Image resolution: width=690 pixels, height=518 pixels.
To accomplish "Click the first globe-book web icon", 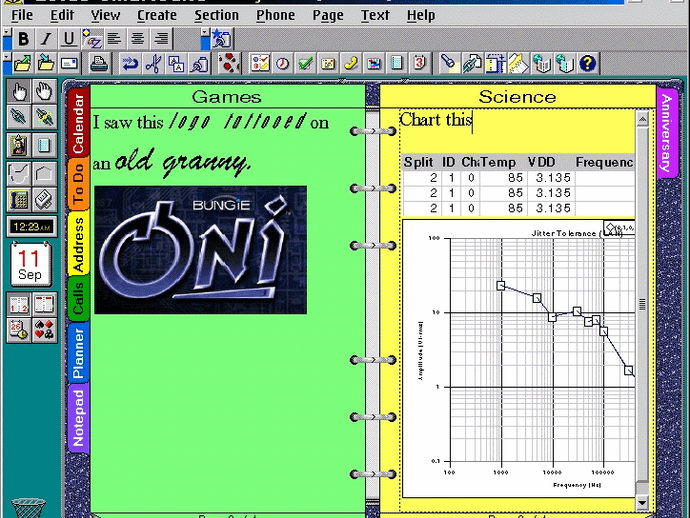I will pos(542,63).
